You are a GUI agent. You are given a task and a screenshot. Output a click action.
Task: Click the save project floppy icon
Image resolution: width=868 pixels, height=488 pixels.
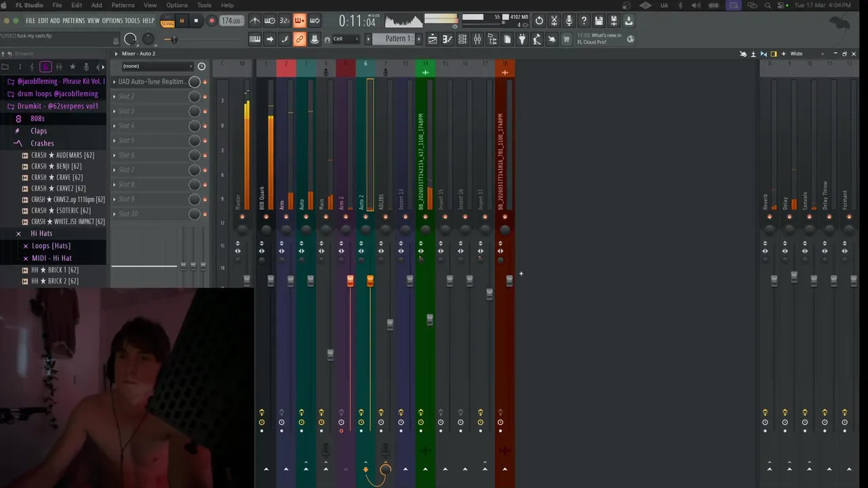599,21
